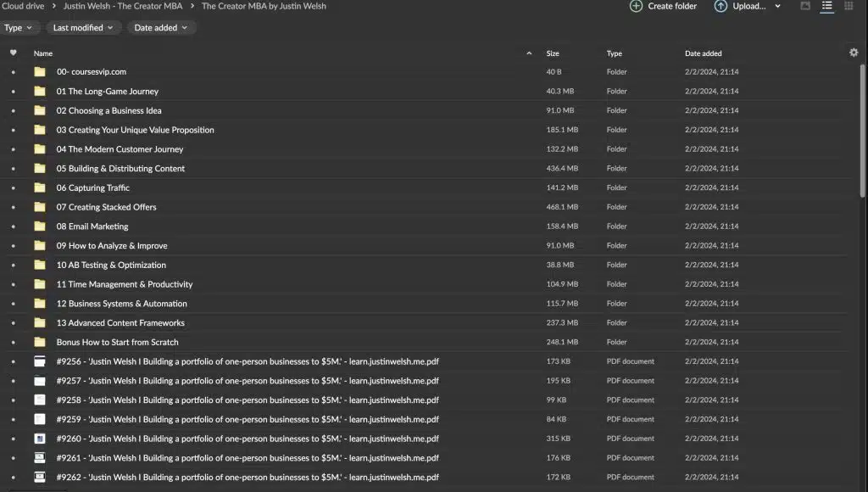Click the Upload... text label
The width and height of the screenshot is (868, 492).
(749, 6)
